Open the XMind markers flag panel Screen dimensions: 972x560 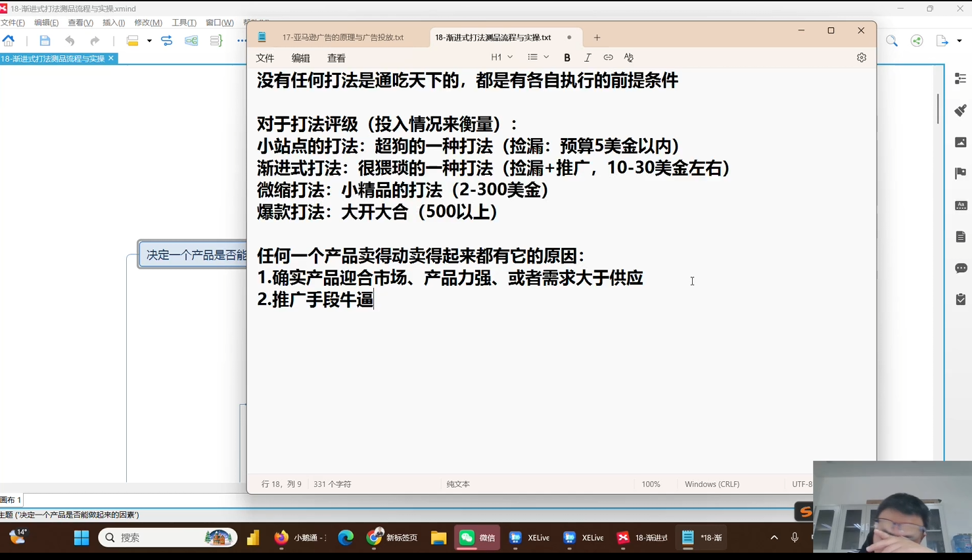coord(960,174)
